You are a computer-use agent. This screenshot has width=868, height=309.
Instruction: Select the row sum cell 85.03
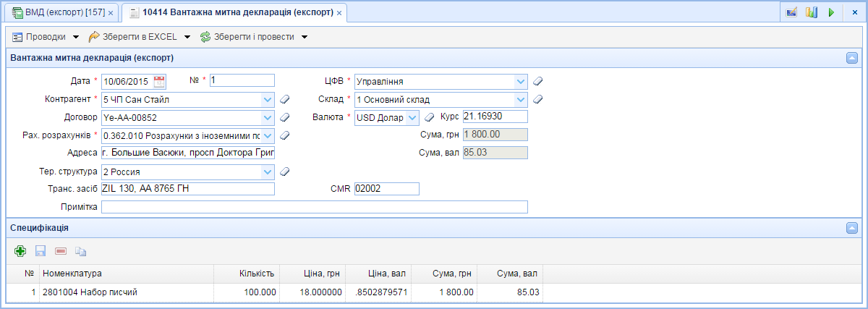510,292
